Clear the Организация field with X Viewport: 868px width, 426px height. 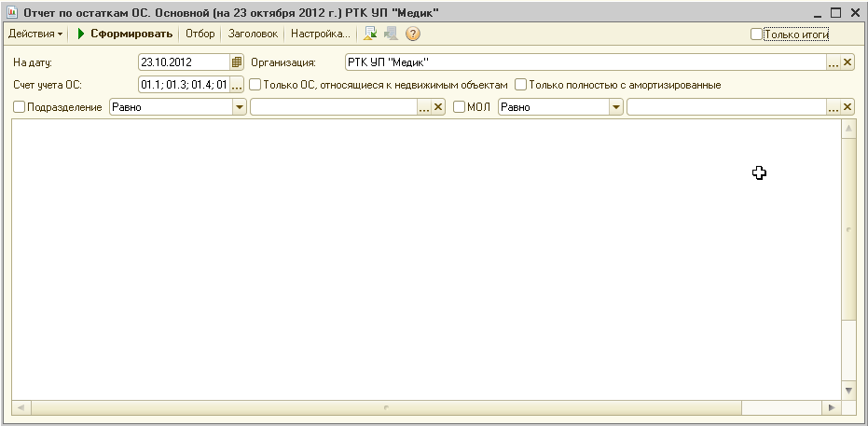pos(847,62)
